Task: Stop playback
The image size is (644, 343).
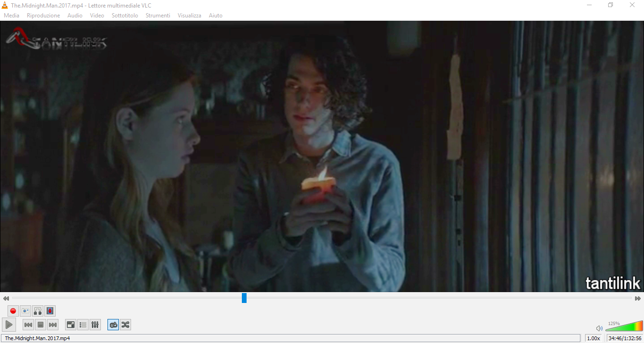Action: [41, 325]
